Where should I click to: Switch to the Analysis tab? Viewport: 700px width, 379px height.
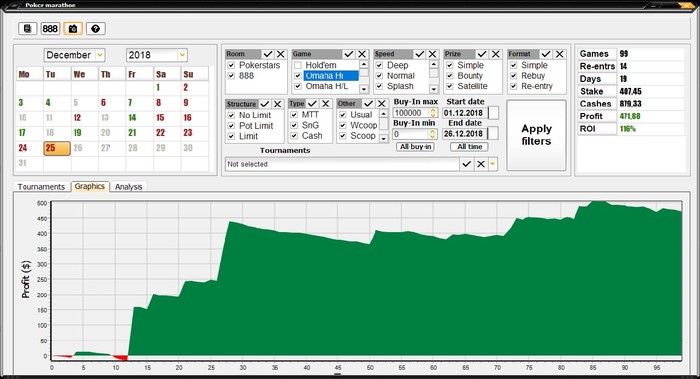click(129, 187)
